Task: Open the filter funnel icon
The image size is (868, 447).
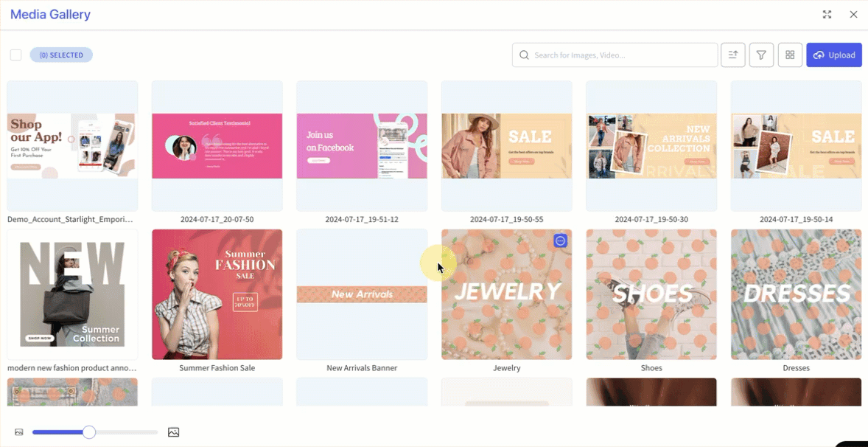Action: 761,55
